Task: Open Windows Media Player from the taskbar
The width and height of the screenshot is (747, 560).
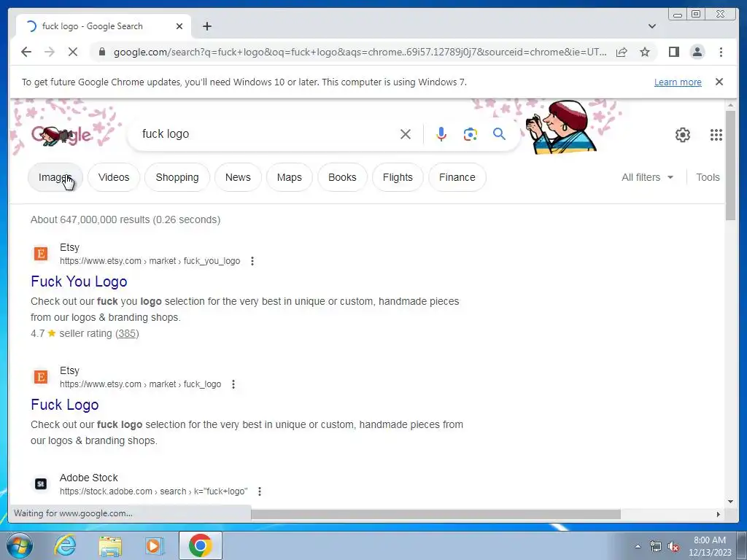Action: [x=154, y=545]
